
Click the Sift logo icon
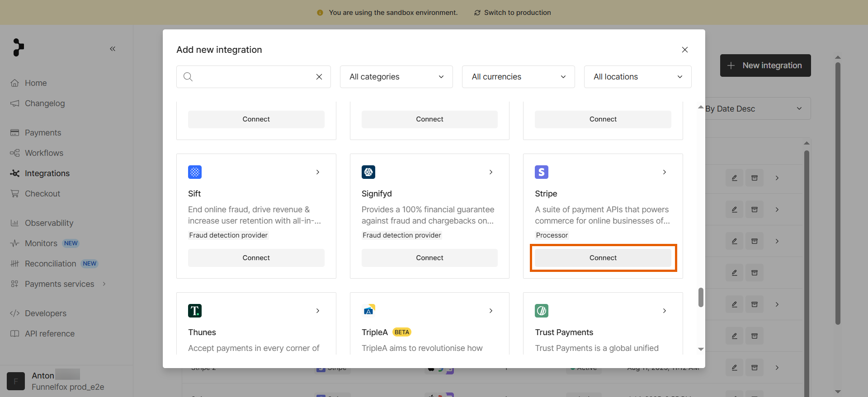(x=195, y=172)
